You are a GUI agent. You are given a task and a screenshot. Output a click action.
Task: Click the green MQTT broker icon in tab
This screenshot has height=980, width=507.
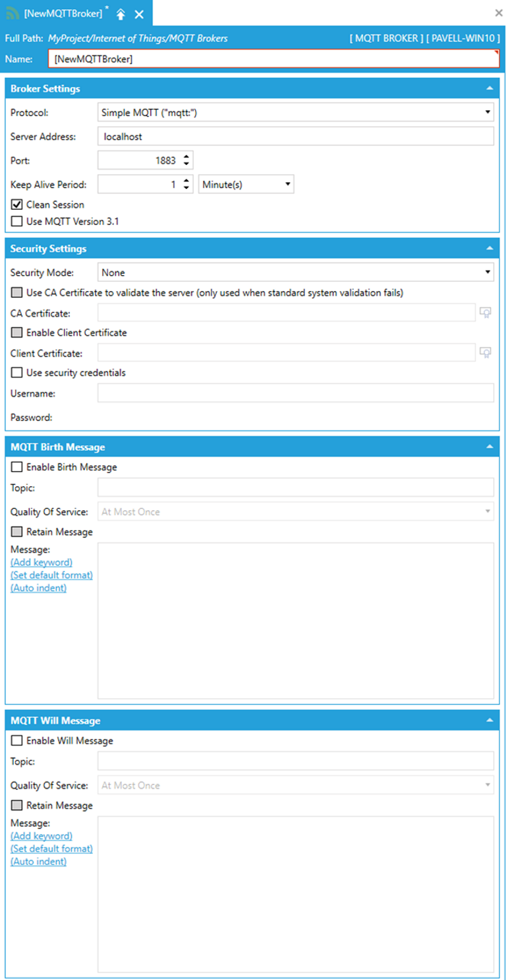click(x=13, y=14)
